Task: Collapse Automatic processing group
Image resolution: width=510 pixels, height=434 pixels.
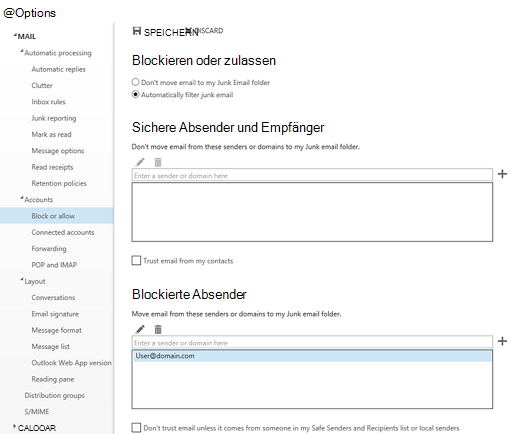Action: pos(22,51)
